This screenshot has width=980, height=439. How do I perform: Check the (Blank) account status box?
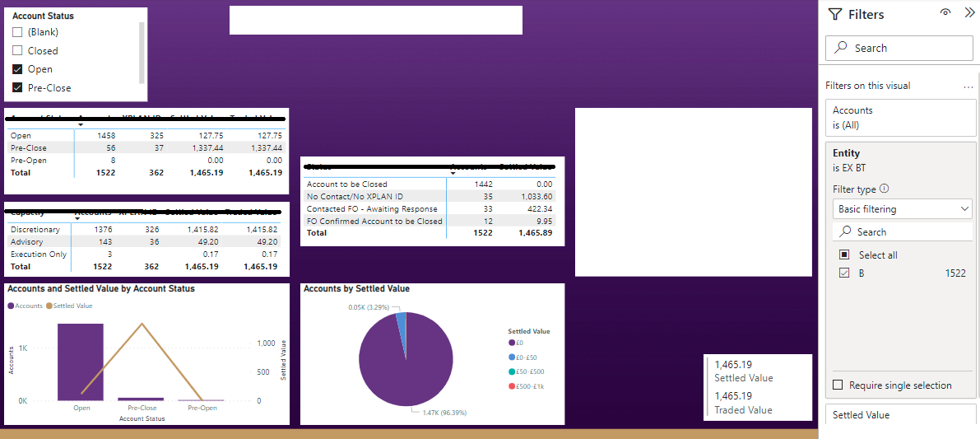tap(17, 32)
